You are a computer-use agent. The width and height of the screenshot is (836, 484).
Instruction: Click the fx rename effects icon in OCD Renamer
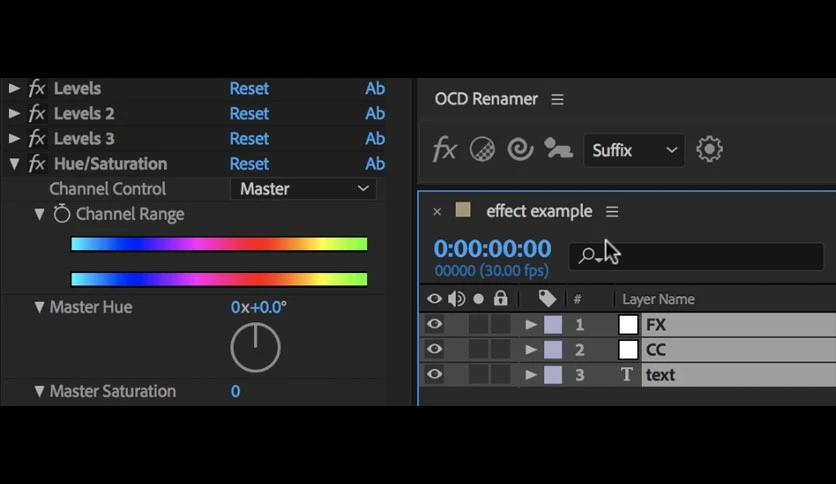pos(444,149)
